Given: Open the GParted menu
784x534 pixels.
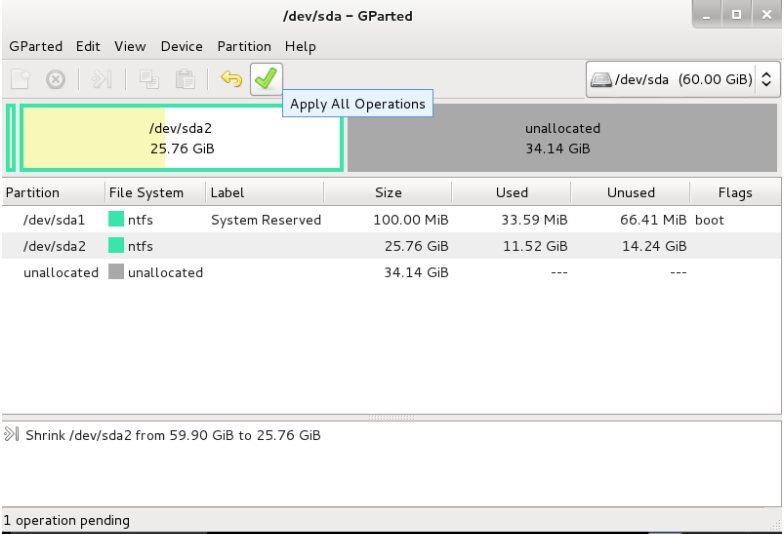Looking at the screenshot, I should tap(36, 46).
